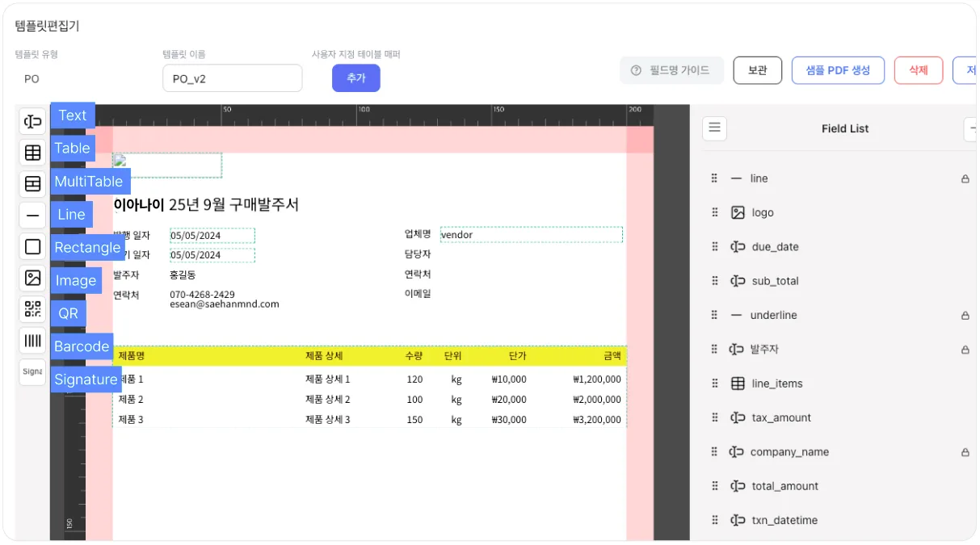Pick the Line drawing tool
The width and height of the screenshot is (980, 545).
click(x=32, y=216)
